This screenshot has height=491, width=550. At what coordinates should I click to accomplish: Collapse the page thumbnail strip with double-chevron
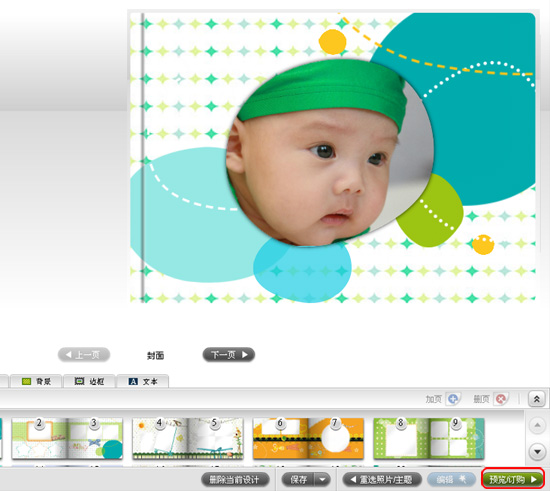(x=537, y=399)
